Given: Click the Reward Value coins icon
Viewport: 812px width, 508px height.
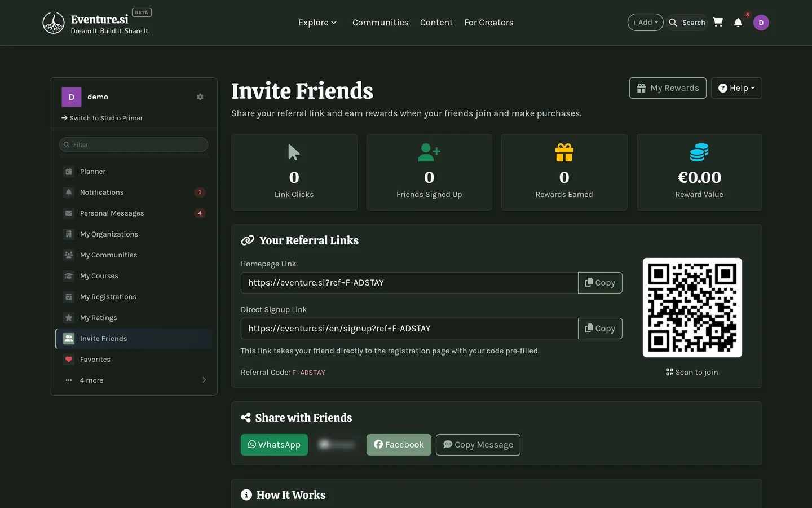Looking at the screenshot, I should 699,152.
